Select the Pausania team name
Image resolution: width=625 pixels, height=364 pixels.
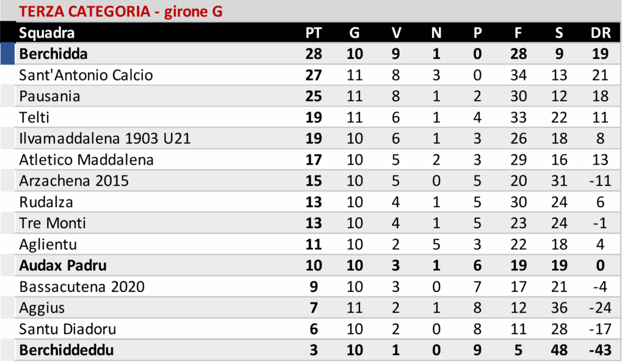coord(50,96)
